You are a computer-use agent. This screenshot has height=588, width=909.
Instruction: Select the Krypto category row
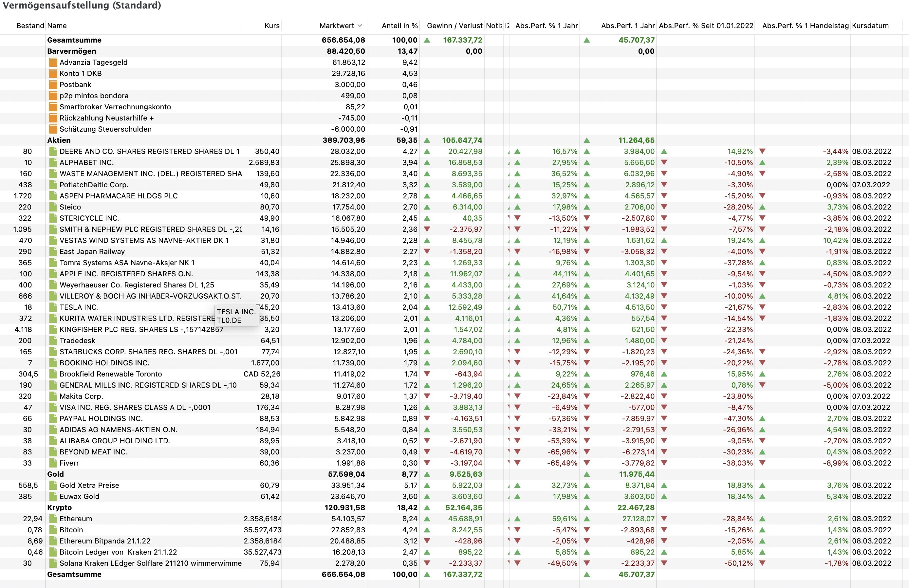coord(60,507)
